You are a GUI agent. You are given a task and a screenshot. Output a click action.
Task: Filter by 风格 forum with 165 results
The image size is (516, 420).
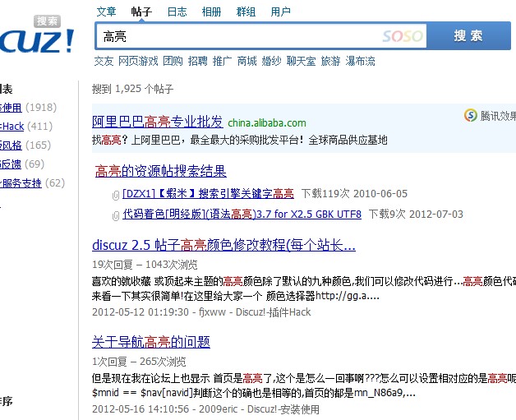pyautogui.click(x=11, y=145)
